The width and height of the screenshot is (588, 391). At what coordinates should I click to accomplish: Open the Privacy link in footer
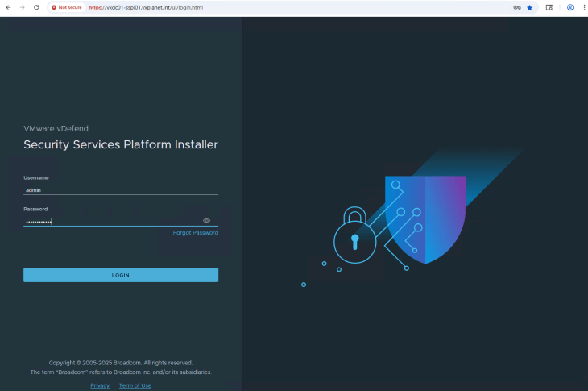click(x=100, y=385)
